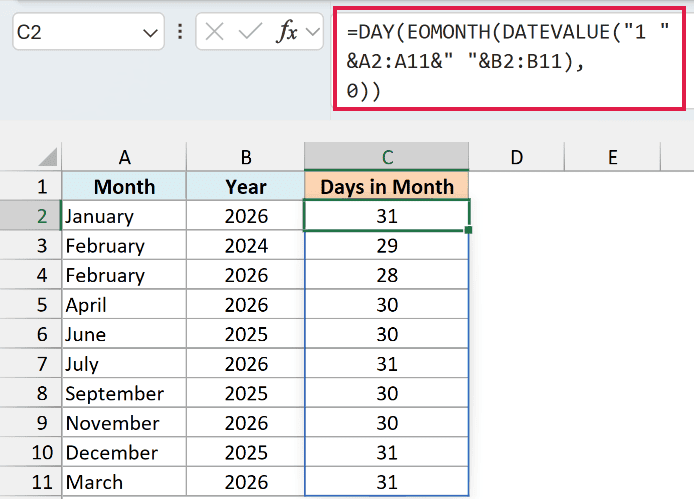Click the "January" cell

124,216
